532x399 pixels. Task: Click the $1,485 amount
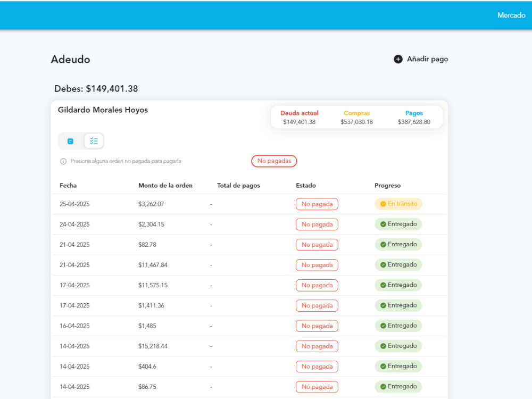pyautogui.click(x=147, y=326)
